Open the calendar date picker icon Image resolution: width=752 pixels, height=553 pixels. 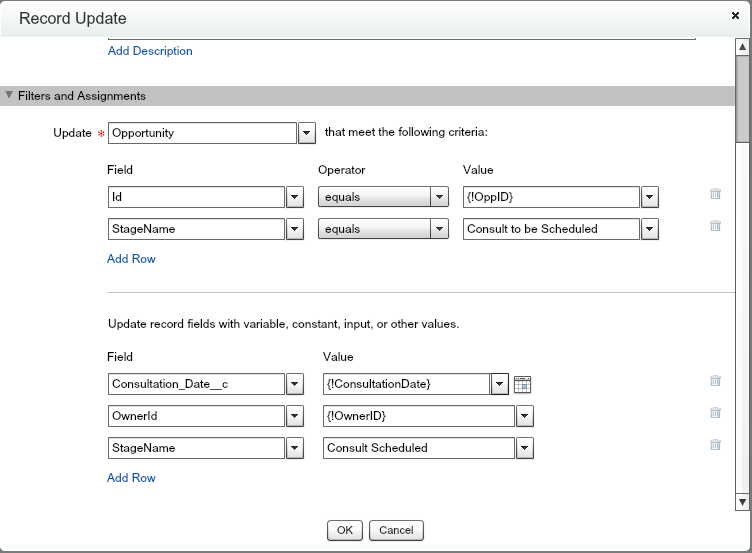point(522,384)
